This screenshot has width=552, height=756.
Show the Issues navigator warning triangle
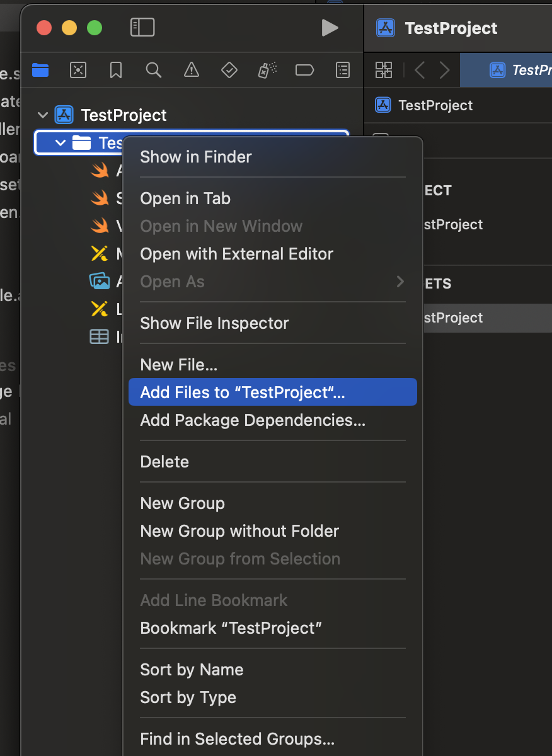[x=191, y=70]
